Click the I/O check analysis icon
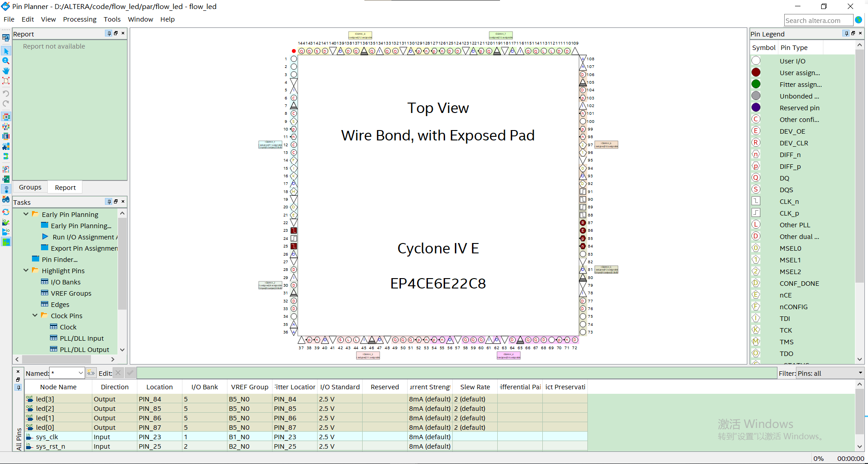The width and height of the screenshot is (868, 464). tap(6, 222)
